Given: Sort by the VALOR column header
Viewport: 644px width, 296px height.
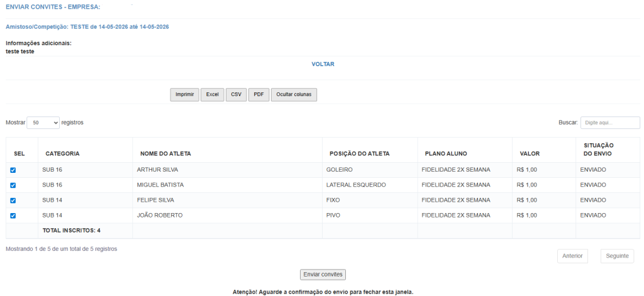Looking at the screenshot, I should pos(530,153).
